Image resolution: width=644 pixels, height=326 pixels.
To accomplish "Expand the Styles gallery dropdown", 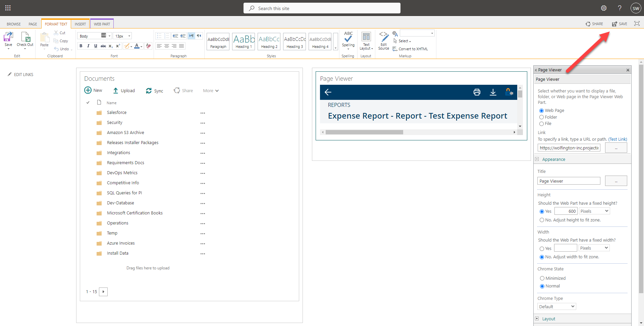I will (335, 42).
